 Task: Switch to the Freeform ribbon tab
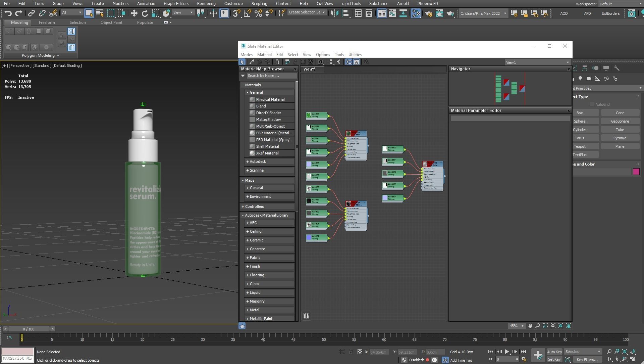click(47, 22)
